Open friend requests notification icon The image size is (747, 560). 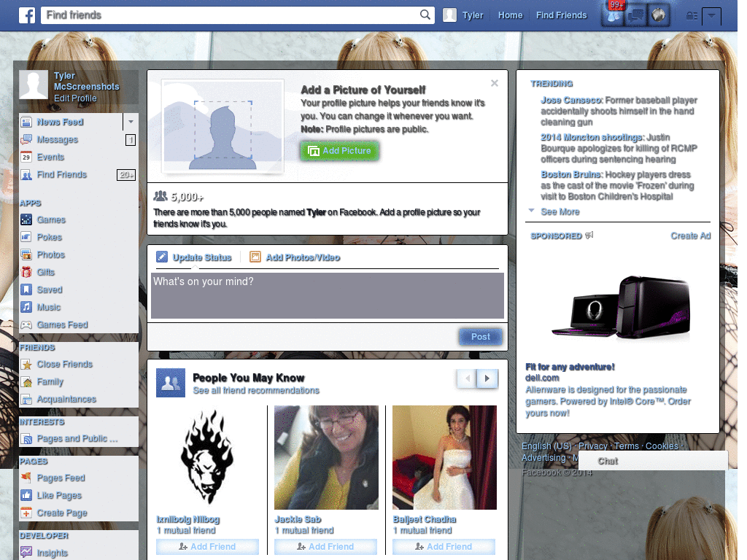click(614, 16)
